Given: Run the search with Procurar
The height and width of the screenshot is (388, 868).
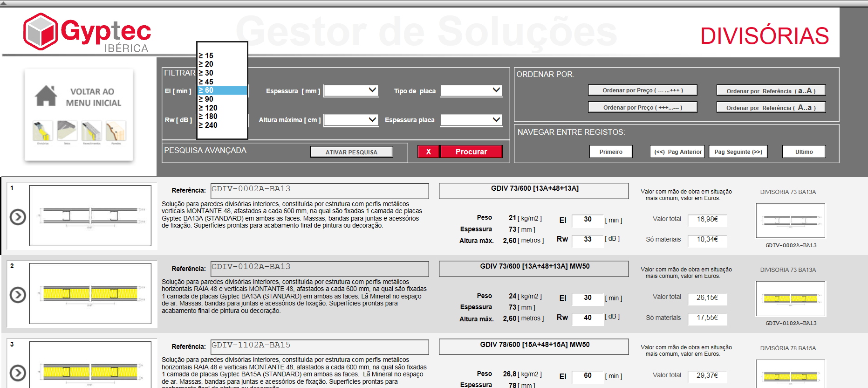Looking at the screenshot, I should [x=472, y=152].
